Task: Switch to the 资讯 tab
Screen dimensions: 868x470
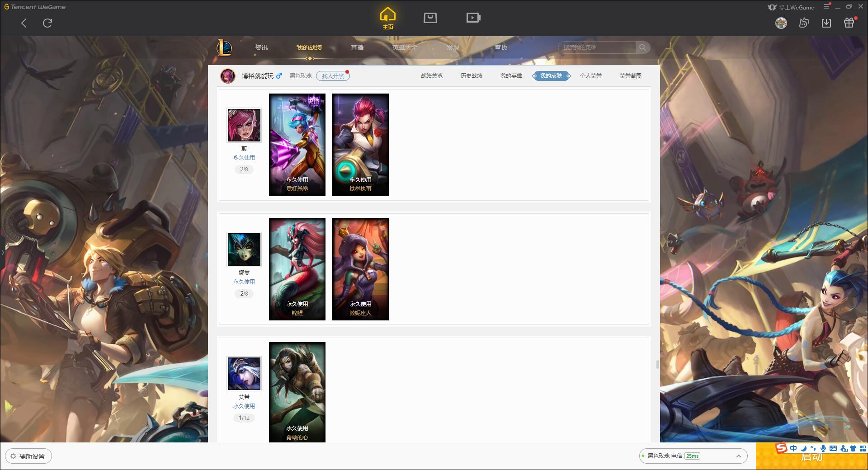Action: (x=261, y=47)
